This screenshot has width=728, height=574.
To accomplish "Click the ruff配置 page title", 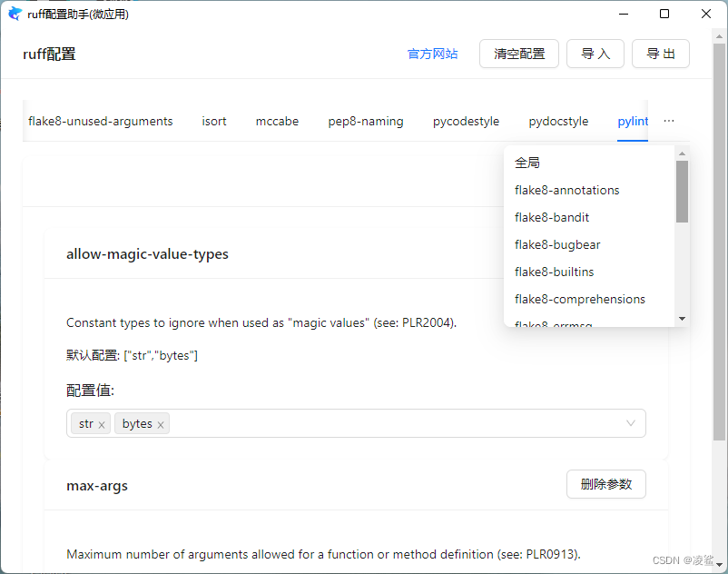I will tap(49, 54).
